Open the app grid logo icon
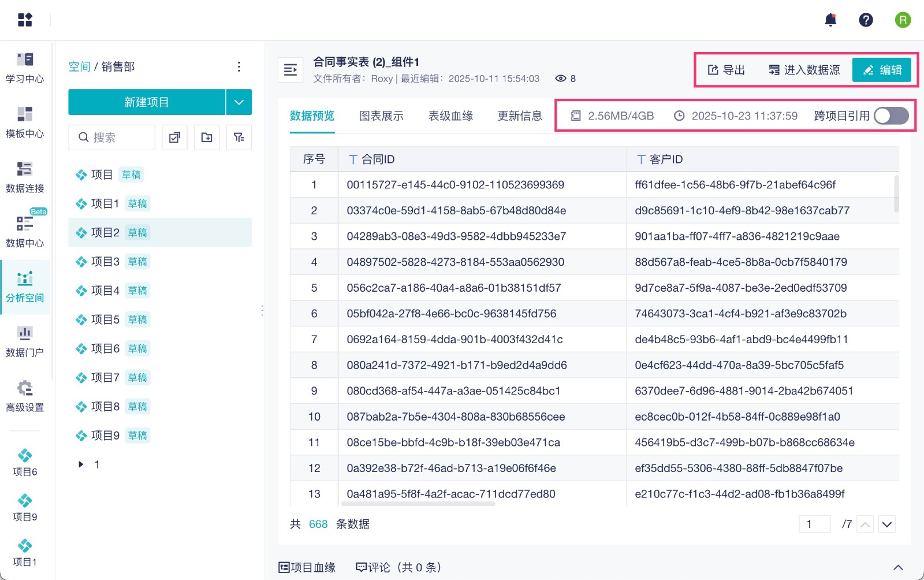 (x=25, y=20)
